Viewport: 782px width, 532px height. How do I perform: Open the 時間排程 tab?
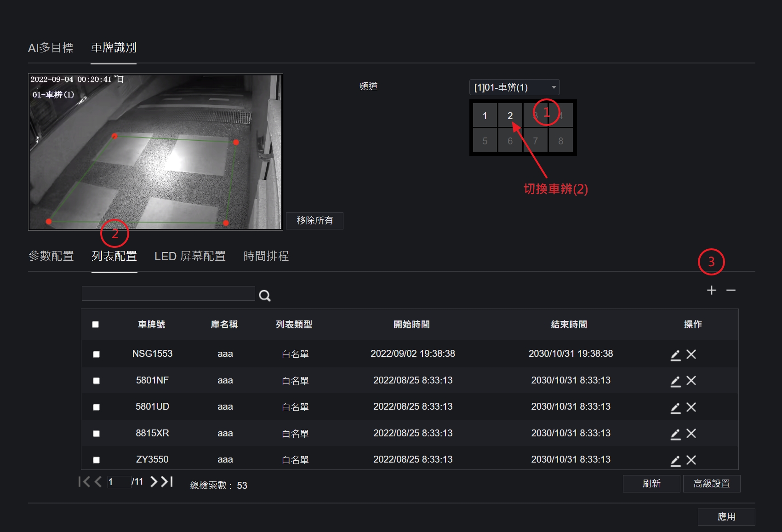point(266,256)
